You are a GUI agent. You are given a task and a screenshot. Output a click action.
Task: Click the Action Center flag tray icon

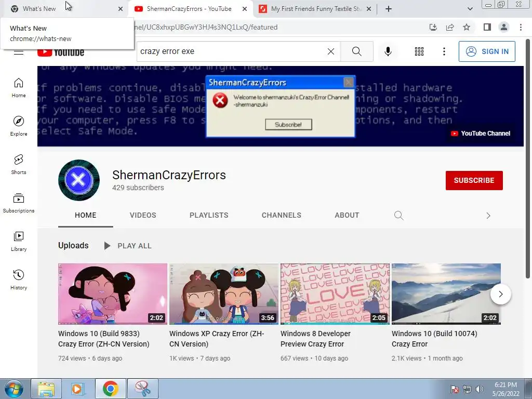pos(455,389)
